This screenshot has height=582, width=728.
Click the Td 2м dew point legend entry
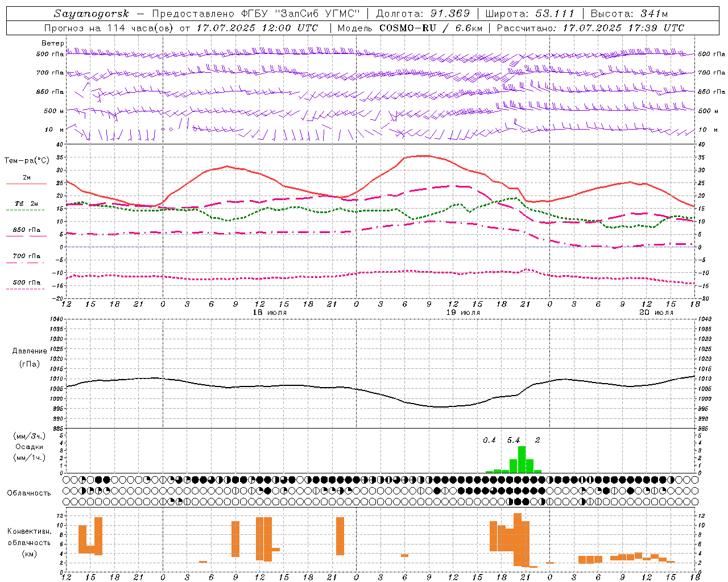click(x=26, y=203)
